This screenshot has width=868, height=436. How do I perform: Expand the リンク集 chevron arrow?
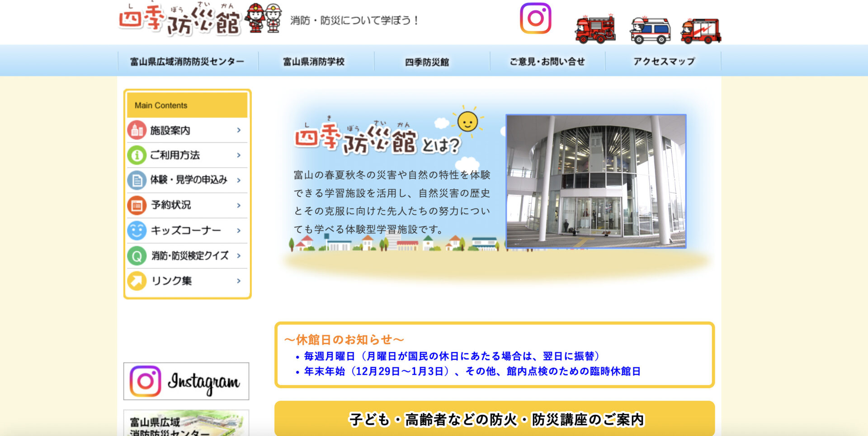239,281
